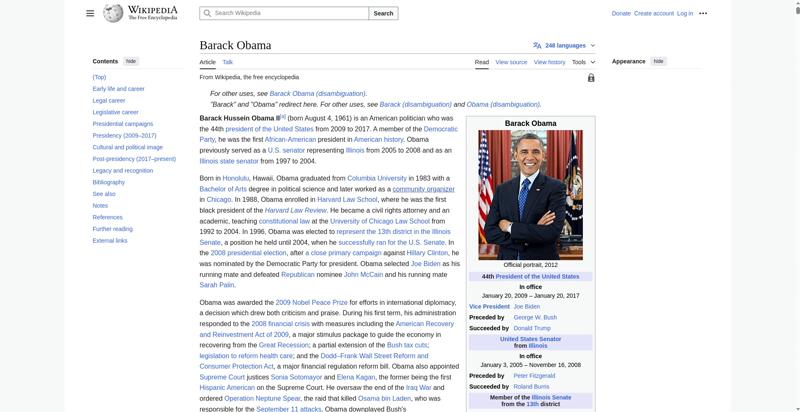Go to Presidency (2009–2017) section
Viewport: 800px width, 412px height.
click(124, 136)
